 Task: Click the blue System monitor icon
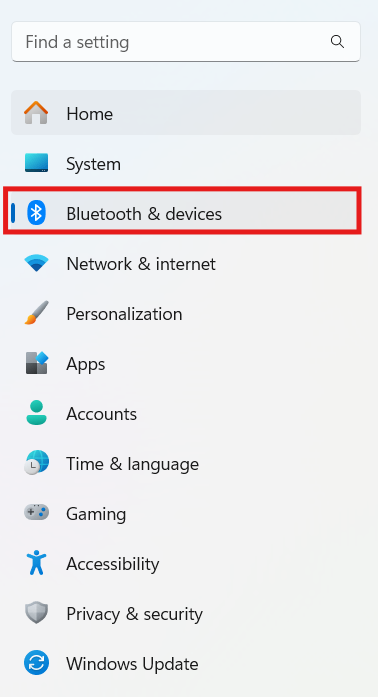36,163
